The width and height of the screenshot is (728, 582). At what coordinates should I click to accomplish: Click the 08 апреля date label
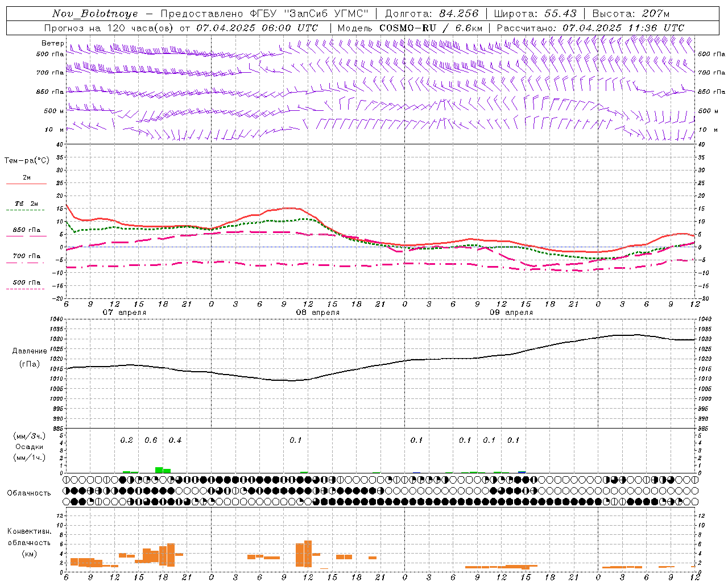tap(317, 313)
